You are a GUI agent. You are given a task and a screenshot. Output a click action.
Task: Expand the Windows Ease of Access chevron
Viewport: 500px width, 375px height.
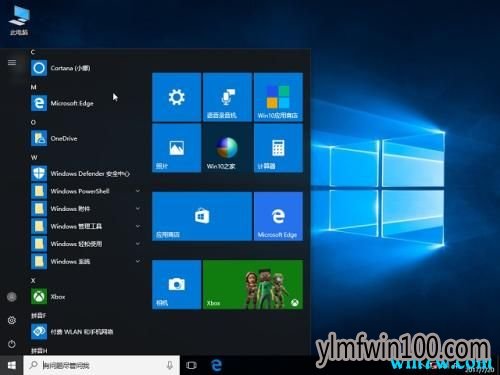(x=138, y=244)
